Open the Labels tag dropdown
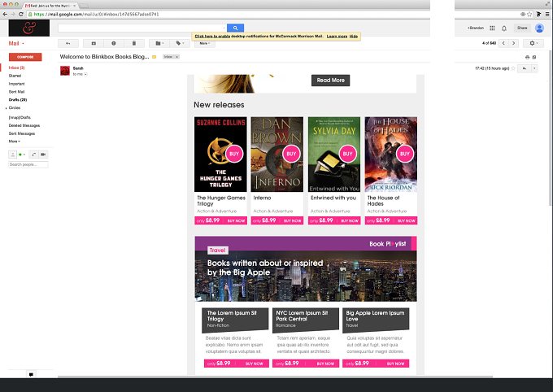Image resolution: width=553 pixels, height=392 pixels. tap(180, 43)
